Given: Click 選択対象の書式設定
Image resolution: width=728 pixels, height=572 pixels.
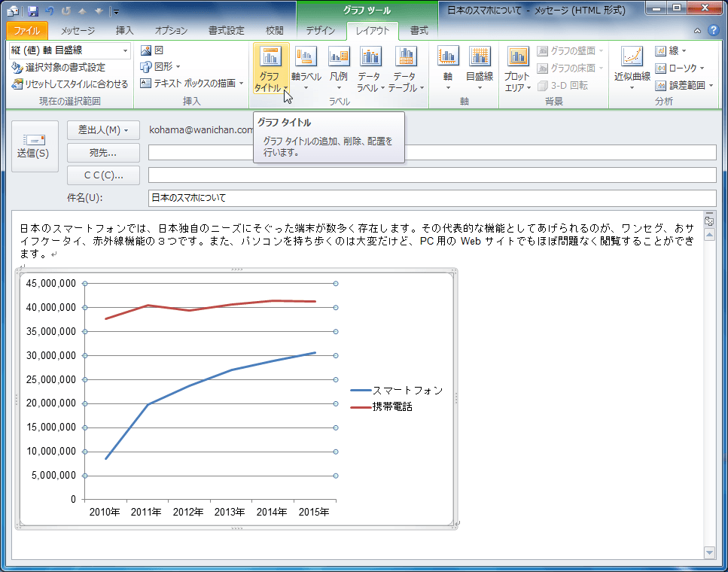Looking at the screenshot, I should click(59, 67).
